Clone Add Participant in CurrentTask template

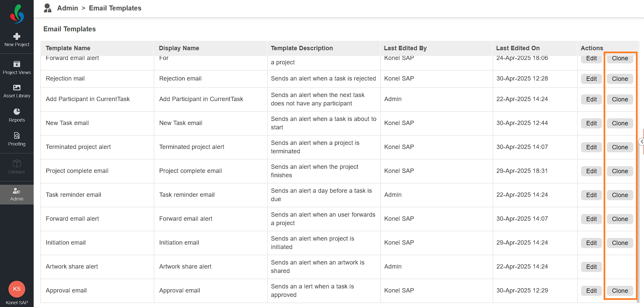click(x=620, y=99)
